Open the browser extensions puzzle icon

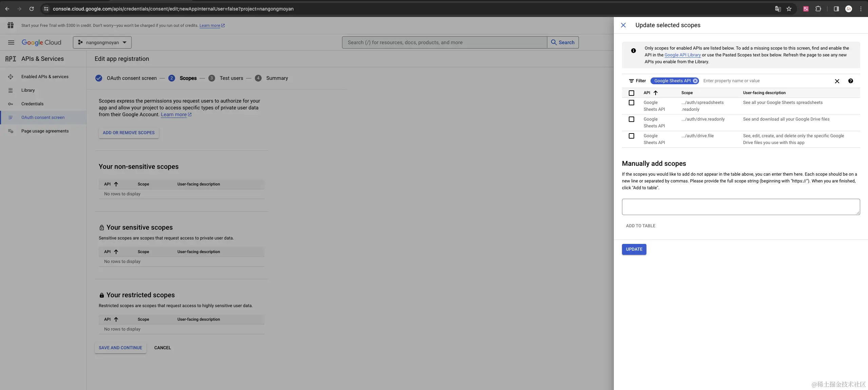pos(818,9)
